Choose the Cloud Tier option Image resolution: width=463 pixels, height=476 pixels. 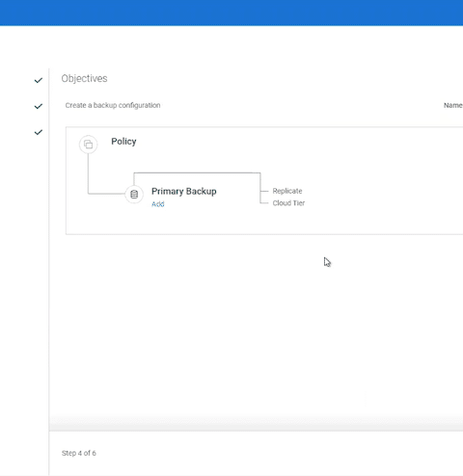[288, 203]
